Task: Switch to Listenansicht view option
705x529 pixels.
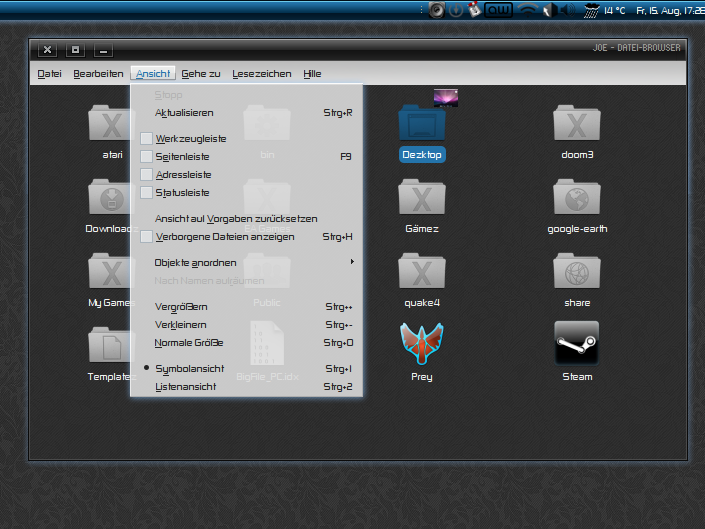Action: coord(246,387)
